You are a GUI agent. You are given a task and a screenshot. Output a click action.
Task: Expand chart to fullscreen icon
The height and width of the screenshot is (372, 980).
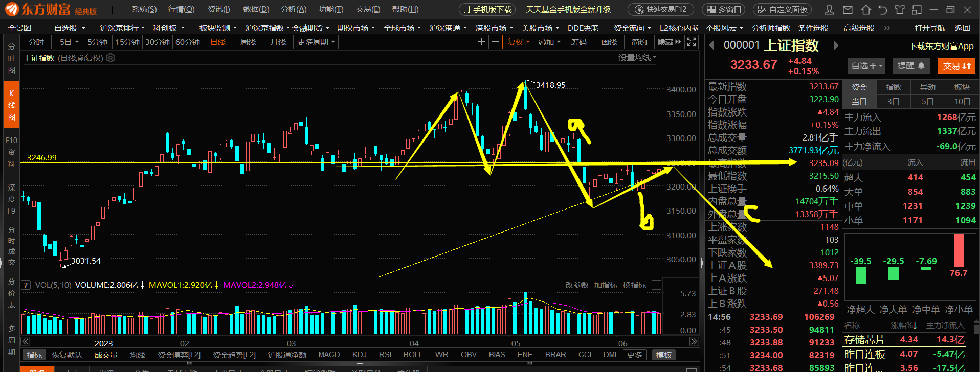(x=692, y=42)
